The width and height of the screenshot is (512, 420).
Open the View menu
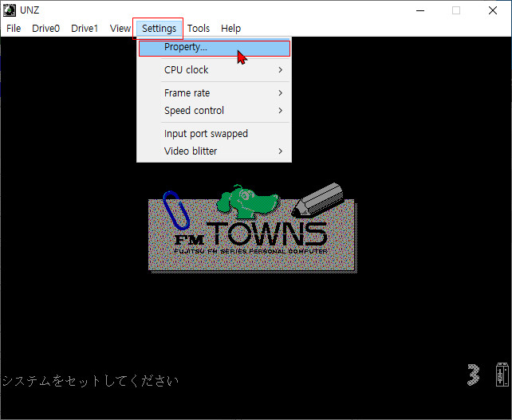pos(120,29)
